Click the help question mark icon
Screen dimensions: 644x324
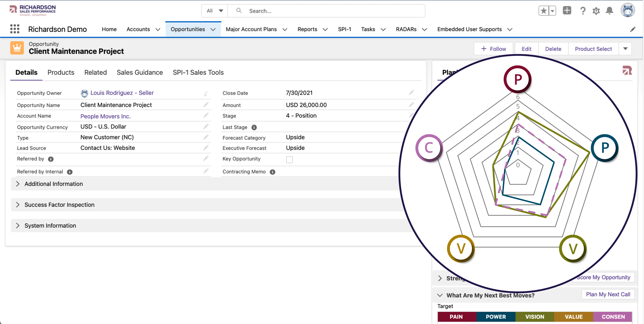tap(583, 11)
